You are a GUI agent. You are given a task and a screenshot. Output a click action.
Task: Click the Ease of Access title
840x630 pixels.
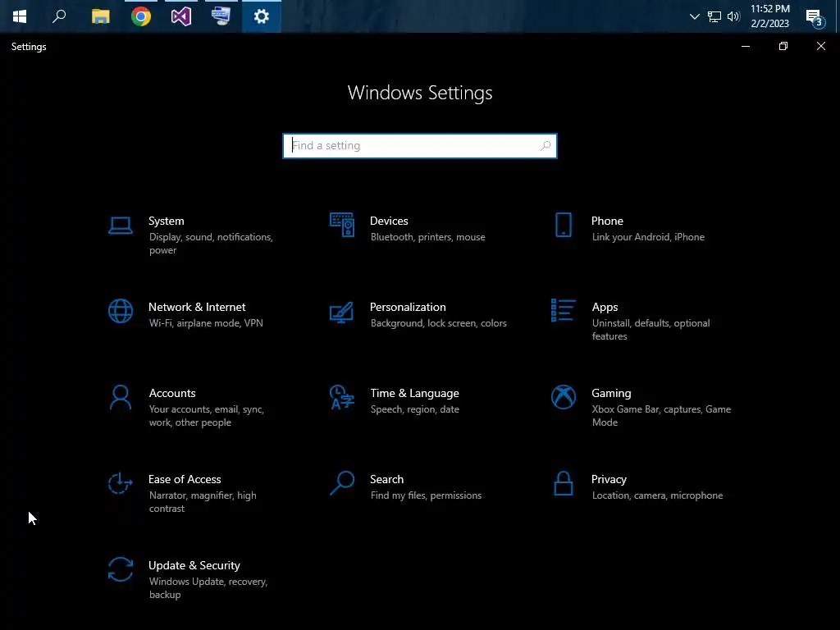click(x=185, y=479)
